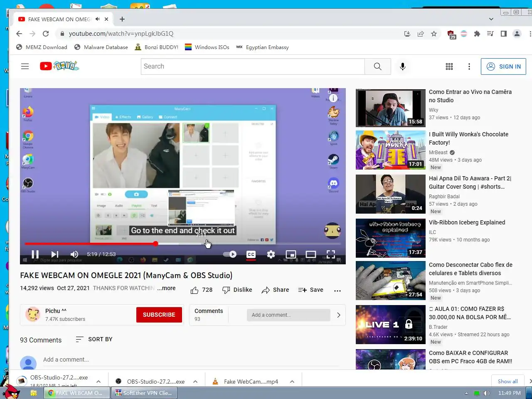Image resolution: width=532 pixels, height=399 pixels.
Task: Skip to the next video
Action: [54, 254]
